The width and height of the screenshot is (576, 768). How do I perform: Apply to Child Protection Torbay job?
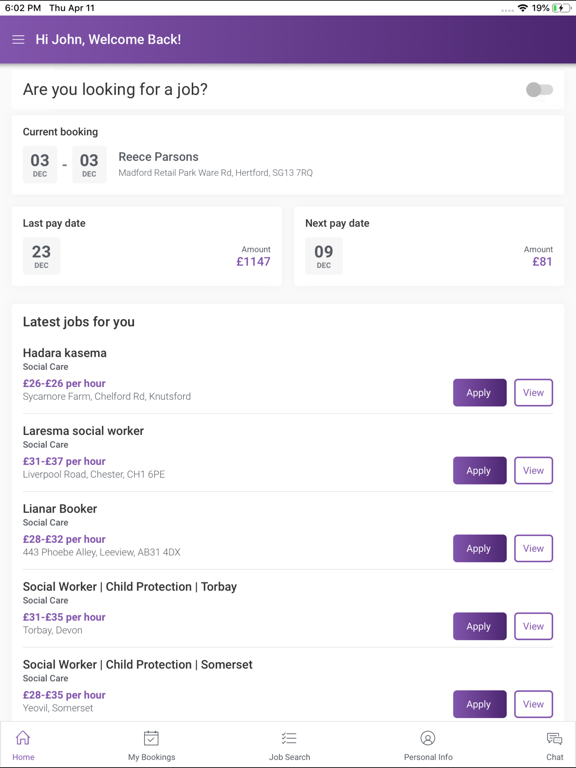tap(480, 626)
